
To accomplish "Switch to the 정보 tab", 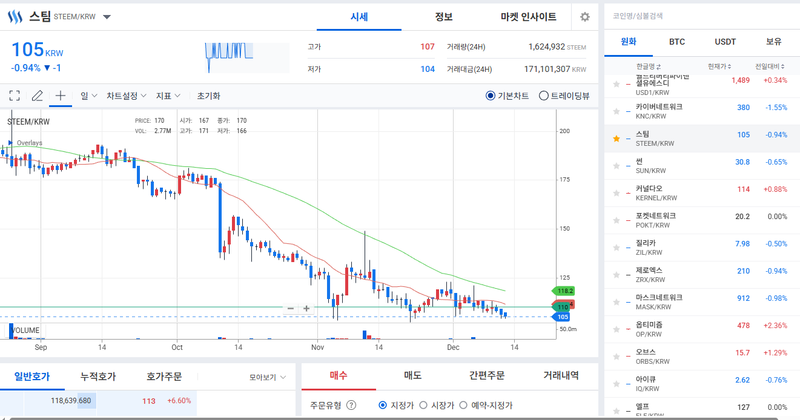I will click(x=443, y=17).
